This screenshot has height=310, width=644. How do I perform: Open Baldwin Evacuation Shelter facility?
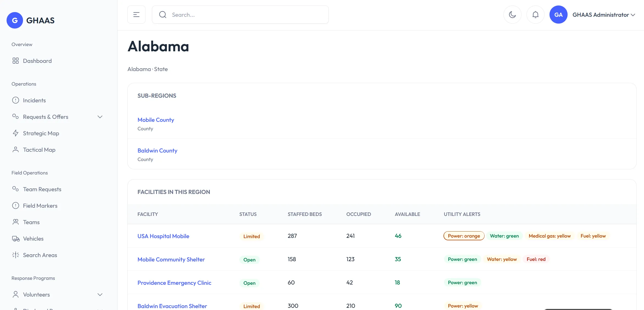172,306
